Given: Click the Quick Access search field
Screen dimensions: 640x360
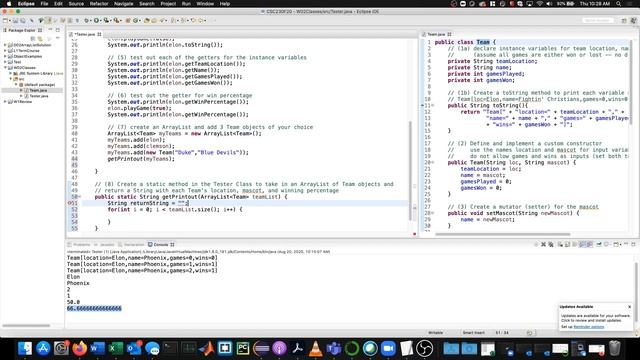Looking at the screenshot, I should [x=598, y=20].
